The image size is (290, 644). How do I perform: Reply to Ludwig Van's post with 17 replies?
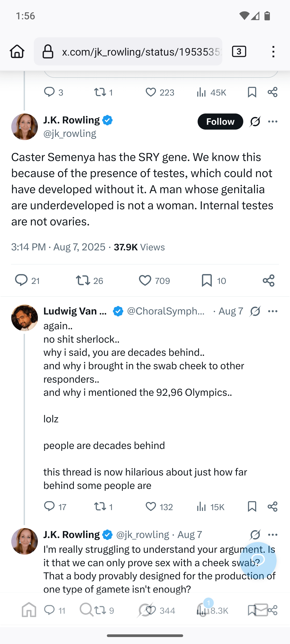click(x=49, y=507)
